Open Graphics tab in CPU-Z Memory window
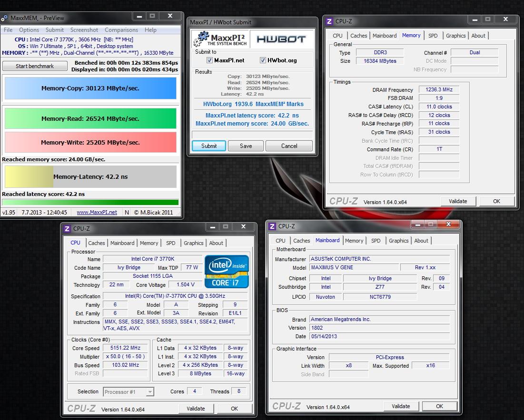Screen dimensions: 524x420 pyautogui.click(x=456, y=36)
